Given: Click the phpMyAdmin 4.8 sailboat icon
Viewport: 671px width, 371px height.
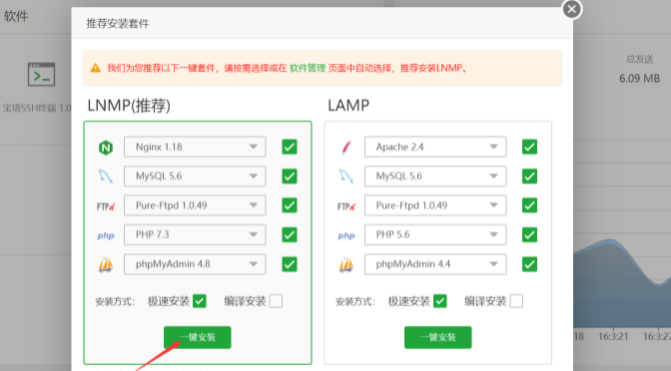Looking at the screenshot, I should pyautogui.click(x=106, y=265).
